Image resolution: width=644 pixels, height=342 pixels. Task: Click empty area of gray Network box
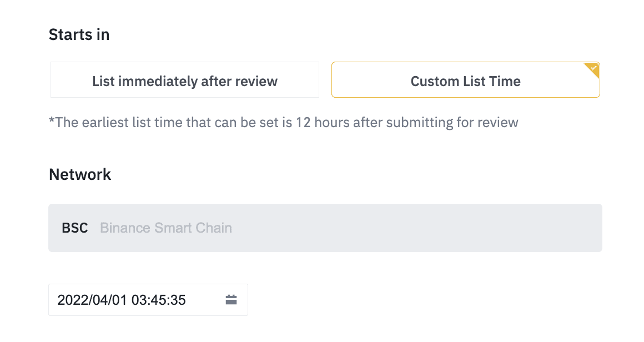[x=416, y=228]
